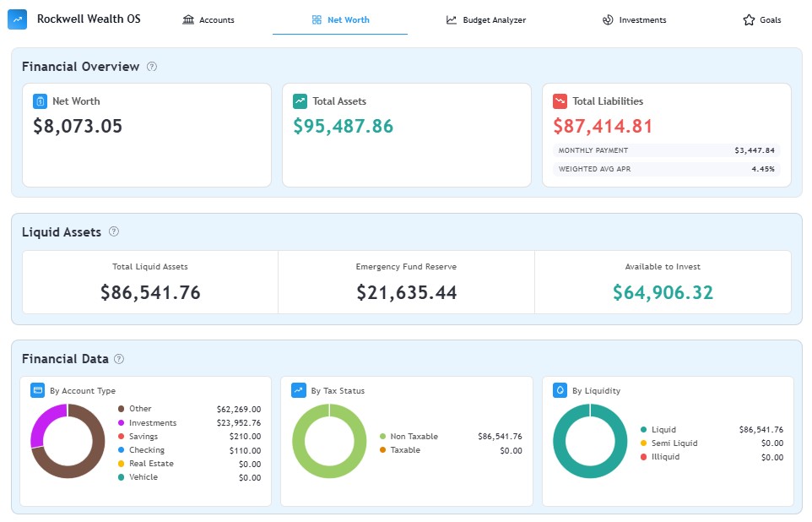Click the Net Worth clipboard icon

coord(40,101)
